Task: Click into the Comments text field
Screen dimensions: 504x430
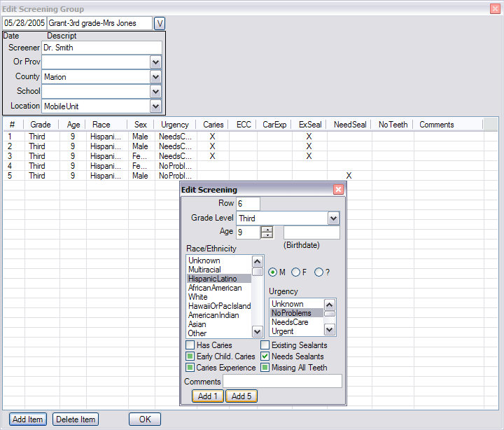Action: (x=282, y=382)
